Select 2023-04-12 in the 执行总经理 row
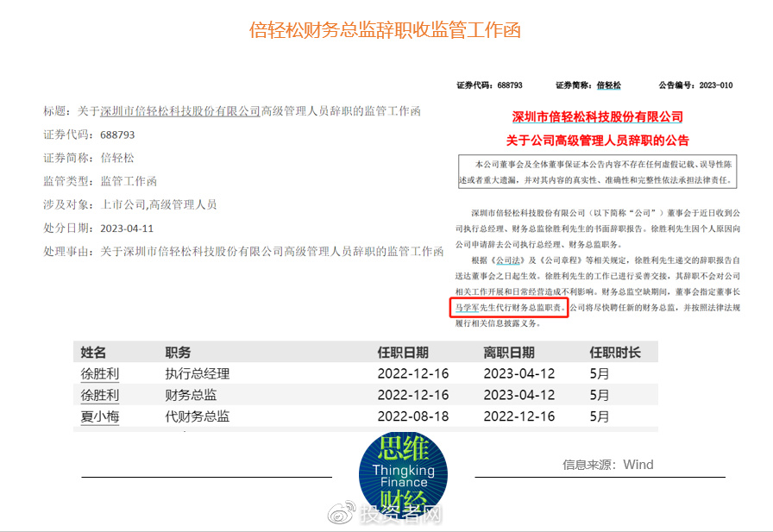This screenshot has height=532, width=773. coord(519,374)
